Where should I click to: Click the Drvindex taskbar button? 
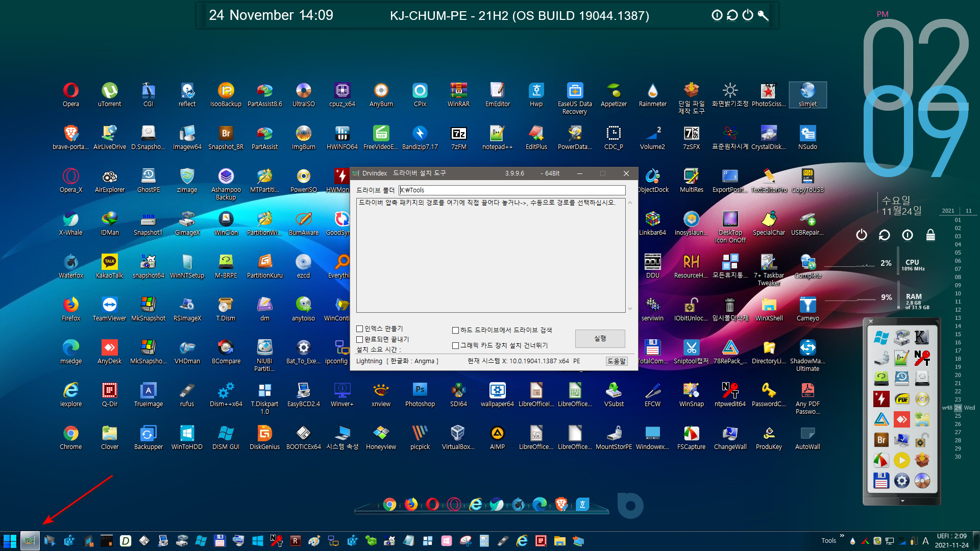[30, 541]
